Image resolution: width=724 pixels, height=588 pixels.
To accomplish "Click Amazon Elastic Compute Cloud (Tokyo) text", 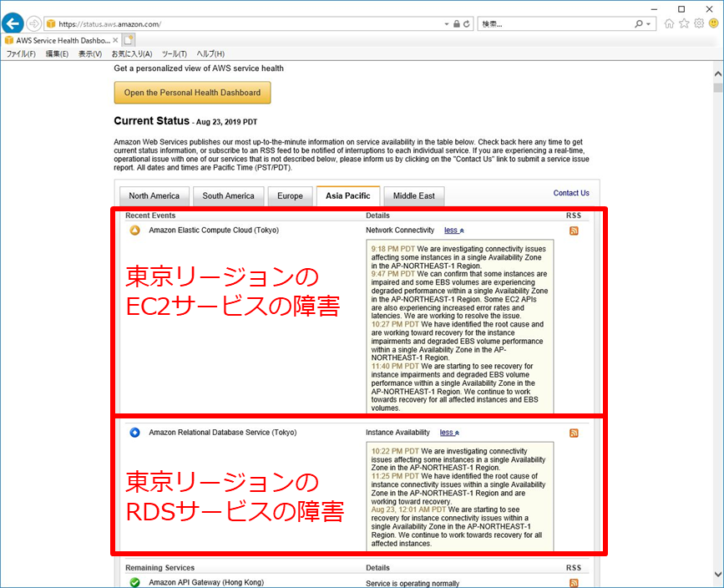I will click(x=214, y=230).
